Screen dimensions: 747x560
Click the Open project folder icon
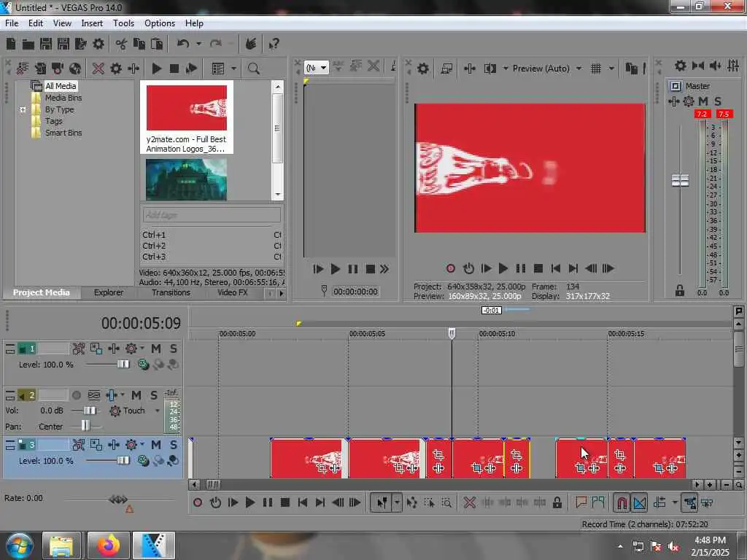point(28,44)
